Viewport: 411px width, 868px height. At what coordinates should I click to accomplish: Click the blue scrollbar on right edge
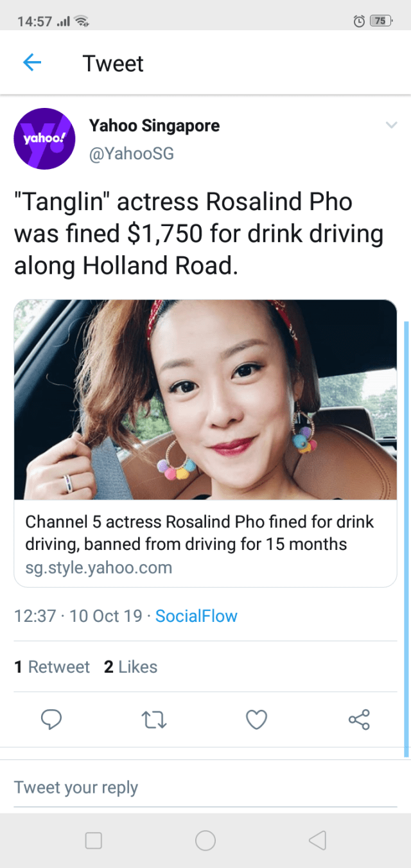coord(406,540)
